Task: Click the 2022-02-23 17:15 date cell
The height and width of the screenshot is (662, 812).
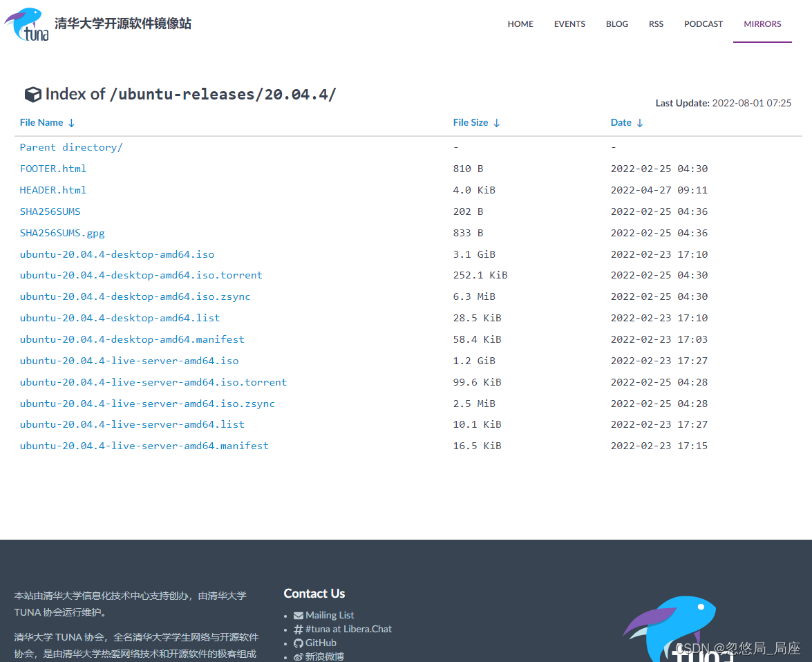Action: (659, 446)
